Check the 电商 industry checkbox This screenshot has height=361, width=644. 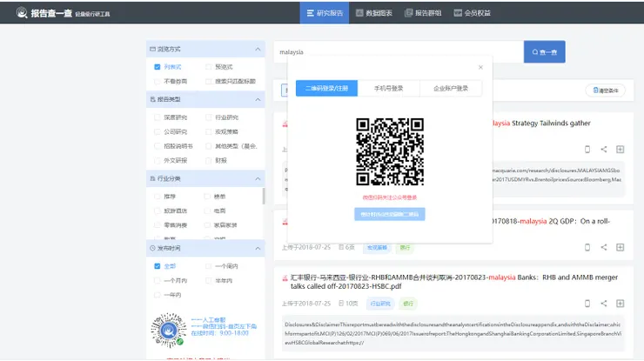[x=207, y=211]
